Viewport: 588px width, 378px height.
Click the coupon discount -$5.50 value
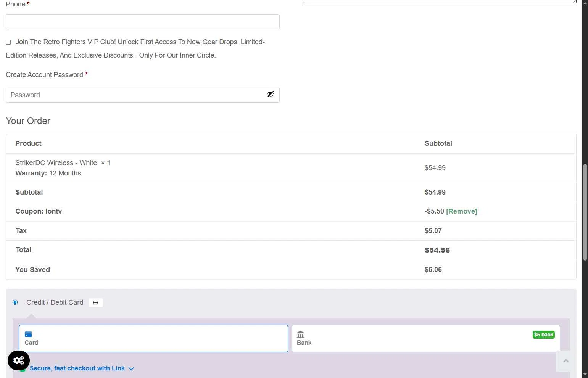point(434,211)
